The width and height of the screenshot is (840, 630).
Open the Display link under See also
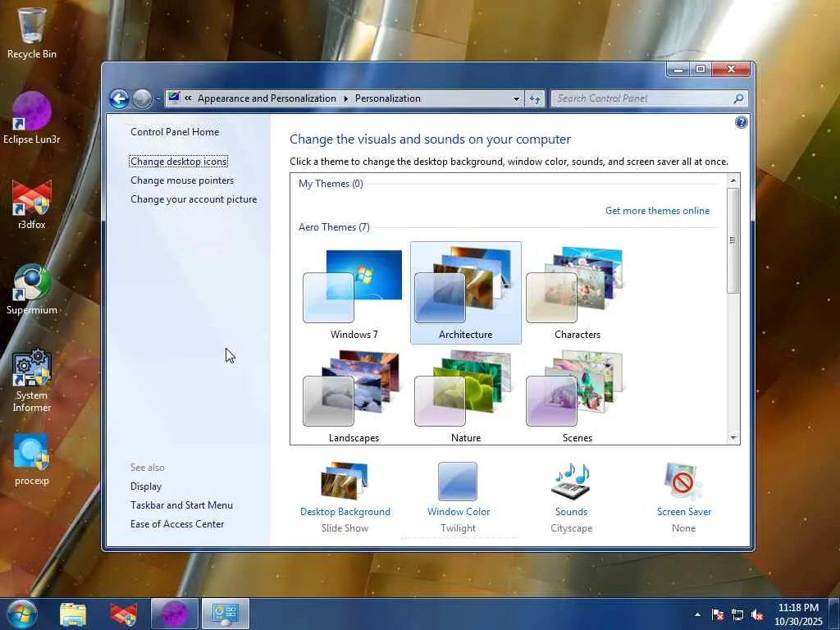(x=146, y=486)
